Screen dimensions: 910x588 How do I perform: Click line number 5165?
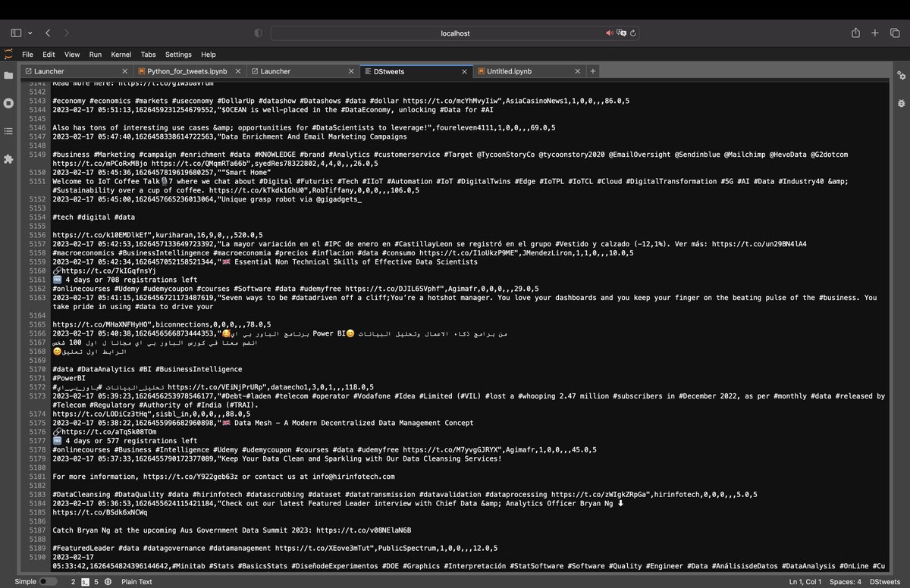(x=38, y=324)
